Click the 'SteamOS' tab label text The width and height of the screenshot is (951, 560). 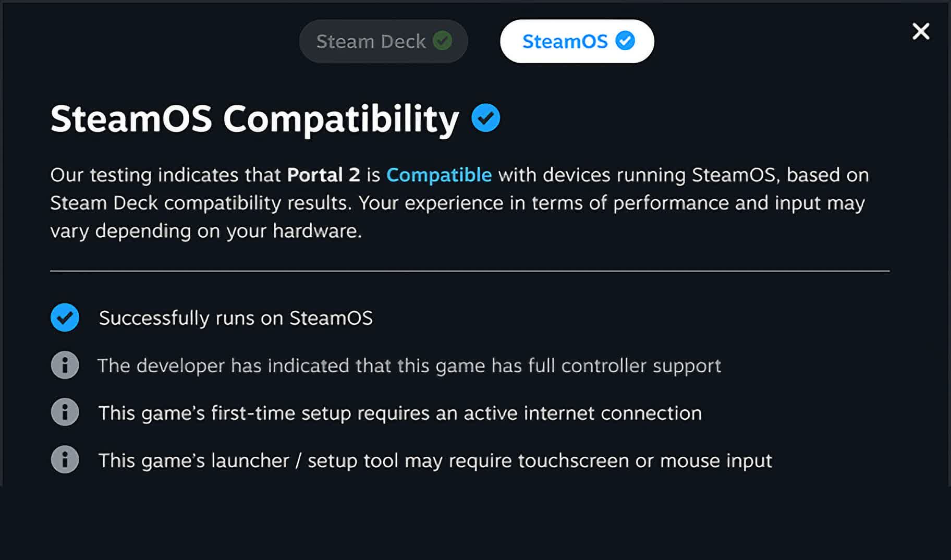565,41
